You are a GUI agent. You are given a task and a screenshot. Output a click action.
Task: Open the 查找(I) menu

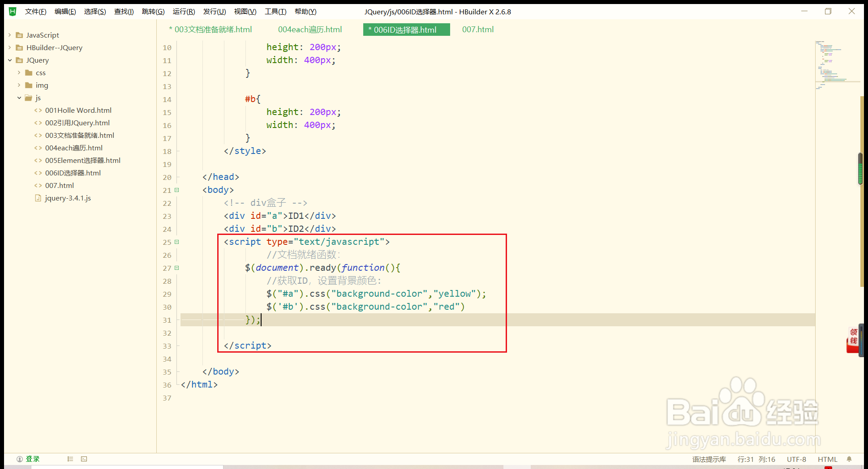[124, 12]
